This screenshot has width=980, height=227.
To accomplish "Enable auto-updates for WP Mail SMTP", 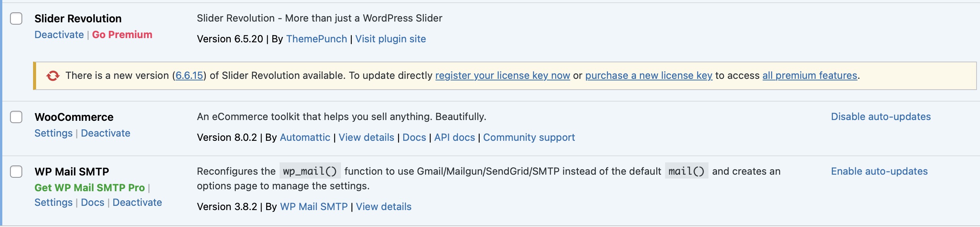I will click(879, 171).
